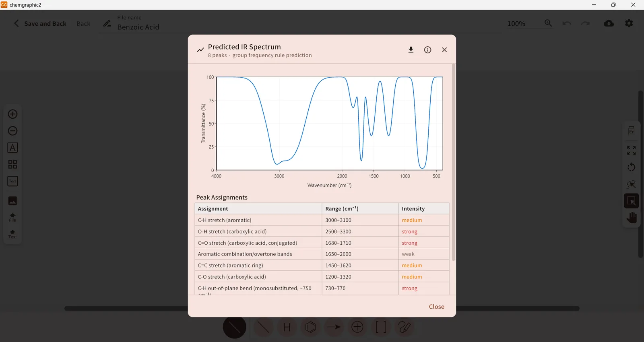Select the Text box tool
The image size is (644, 342).
[12, 181]
